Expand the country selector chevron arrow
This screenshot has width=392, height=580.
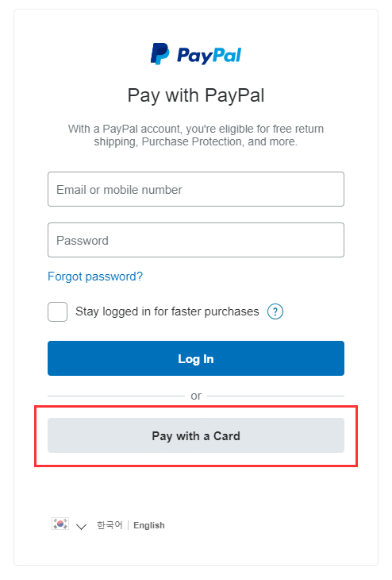pos(81,526)
